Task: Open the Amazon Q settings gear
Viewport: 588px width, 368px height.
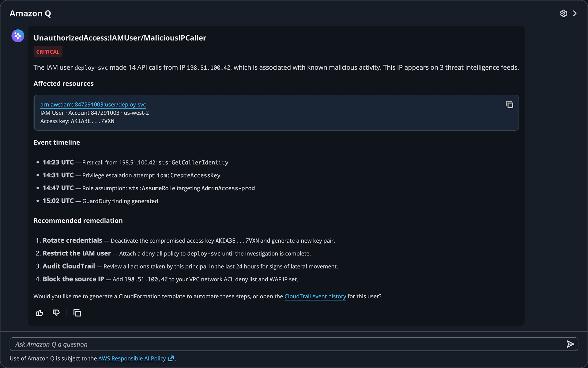Action: point(564,13)
